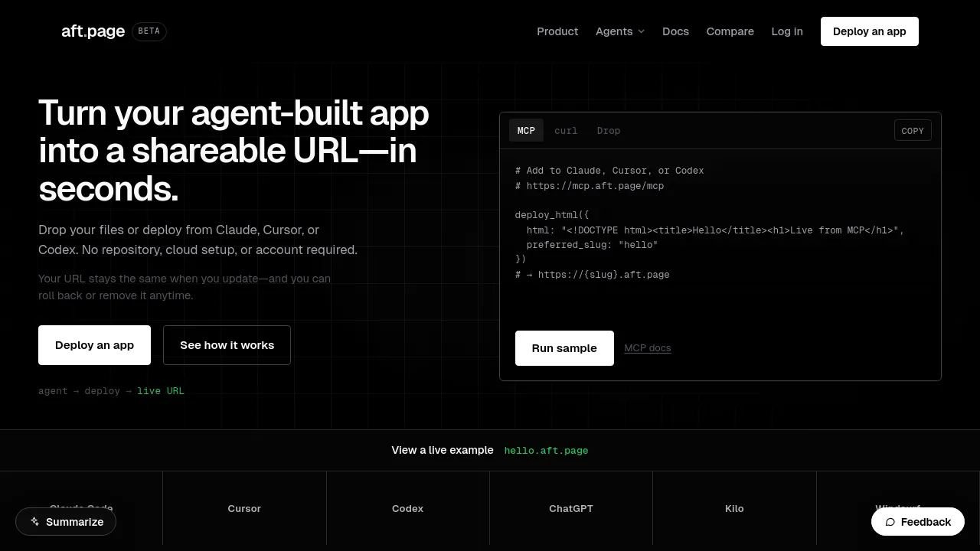This screenshot has width=980, height=551.
Task: Click the main hero headline text
Action: click(x=234, y=151)
